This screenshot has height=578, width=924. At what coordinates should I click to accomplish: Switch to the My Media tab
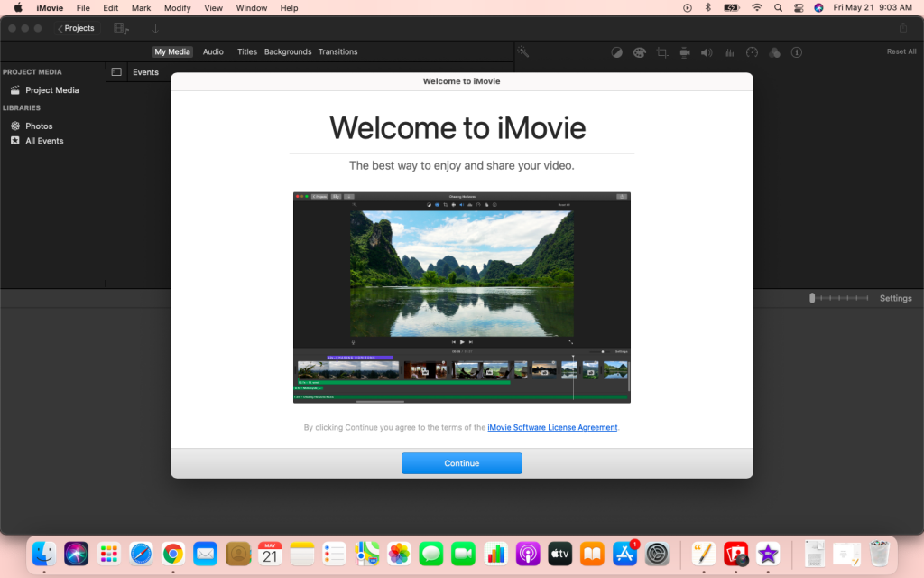click(x=172, y=51)
